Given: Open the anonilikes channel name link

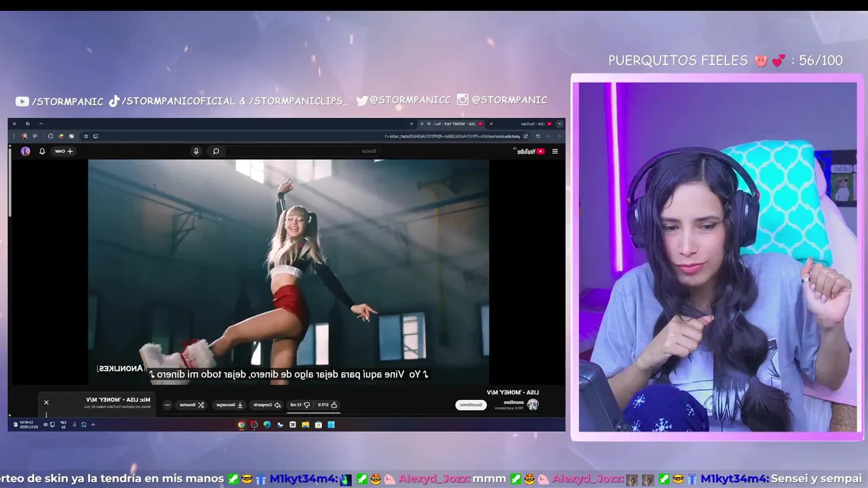Looking at the screenshot, I should point(514,403).
